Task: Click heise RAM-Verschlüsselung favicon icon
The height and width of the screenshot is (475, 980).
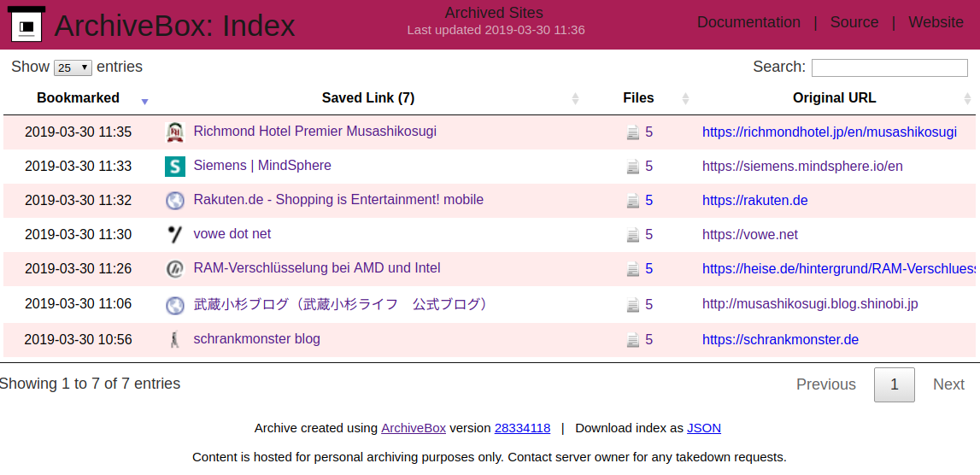Action: (x=175, y=269)
